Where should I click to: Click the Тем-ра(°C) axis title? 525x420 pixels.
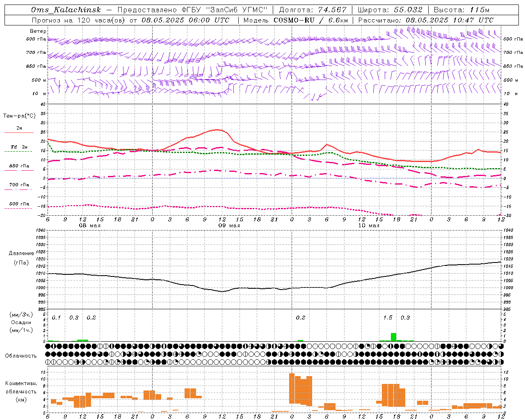pos(19,116)
